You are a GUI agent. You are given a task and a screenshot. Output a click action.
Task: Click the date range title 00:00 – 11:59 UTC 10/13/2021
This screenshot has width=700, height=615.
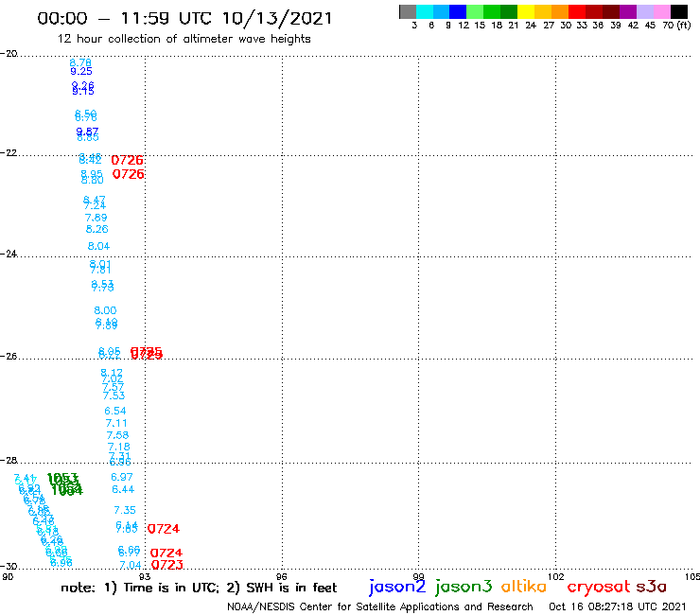tap(184, 18)
